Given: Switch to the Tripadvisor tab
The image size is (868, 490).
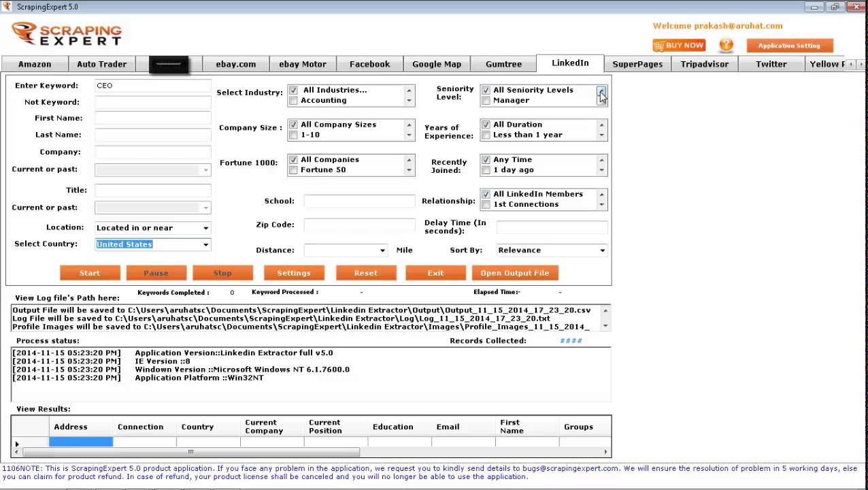Looking at the screenshot, I should click(705, 64).
